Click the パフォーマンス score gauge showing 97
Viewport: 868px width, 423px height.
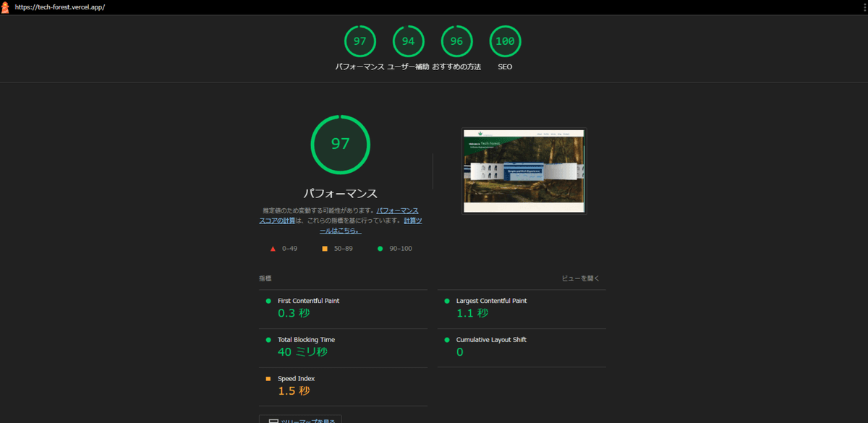click(360, 41)
